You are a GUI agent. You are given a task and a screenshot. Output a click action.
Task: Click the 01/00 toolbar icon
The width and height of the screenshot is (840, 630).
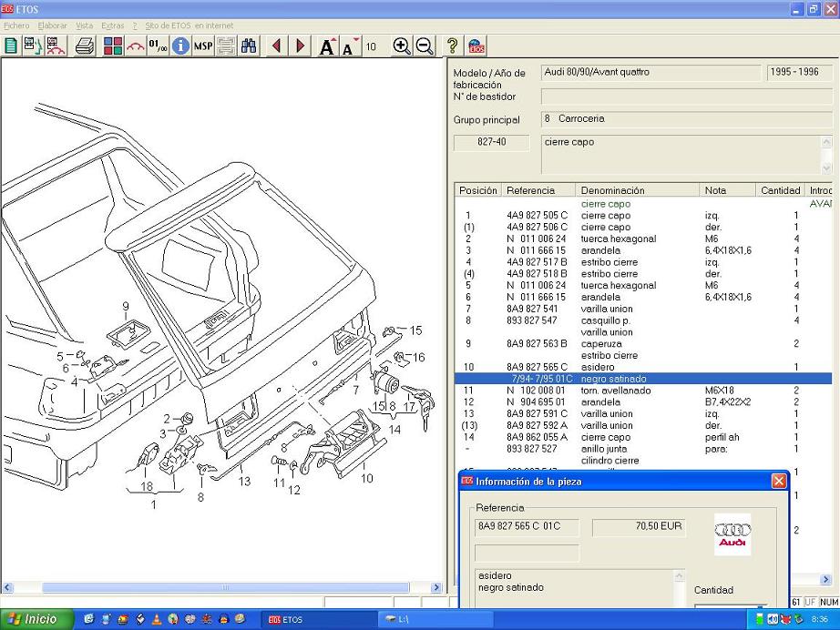pyautogui.click(x=158, y=46)
